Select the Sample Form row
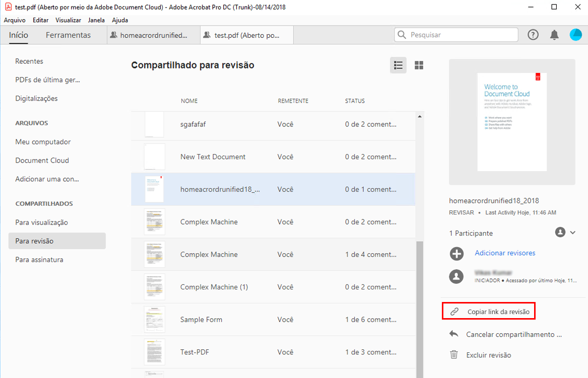Viewport: 588px width, 378px height. pyautogui.click(x=273, y=320)
